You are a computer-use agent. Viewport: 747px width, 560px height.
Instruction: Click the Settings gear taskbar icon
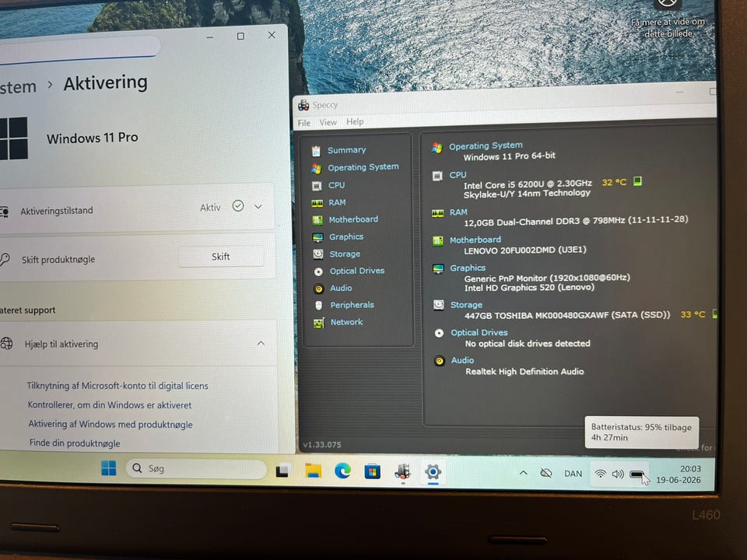(433, 472)
